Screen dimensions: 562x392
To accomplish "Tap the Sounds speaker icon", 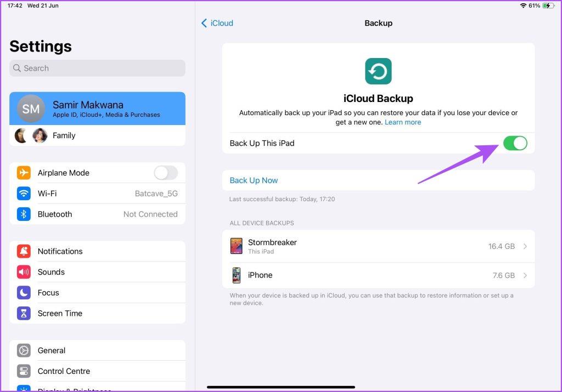I will click(24, 272).
